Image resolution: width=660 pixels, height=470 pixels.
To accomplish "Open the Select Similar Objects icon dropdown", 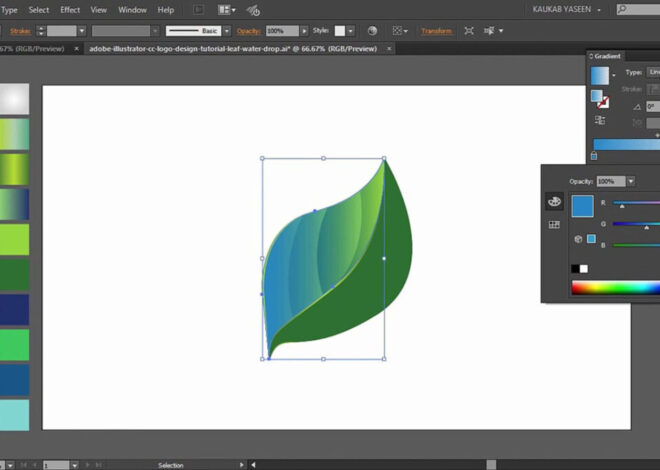I will point(493,31).
